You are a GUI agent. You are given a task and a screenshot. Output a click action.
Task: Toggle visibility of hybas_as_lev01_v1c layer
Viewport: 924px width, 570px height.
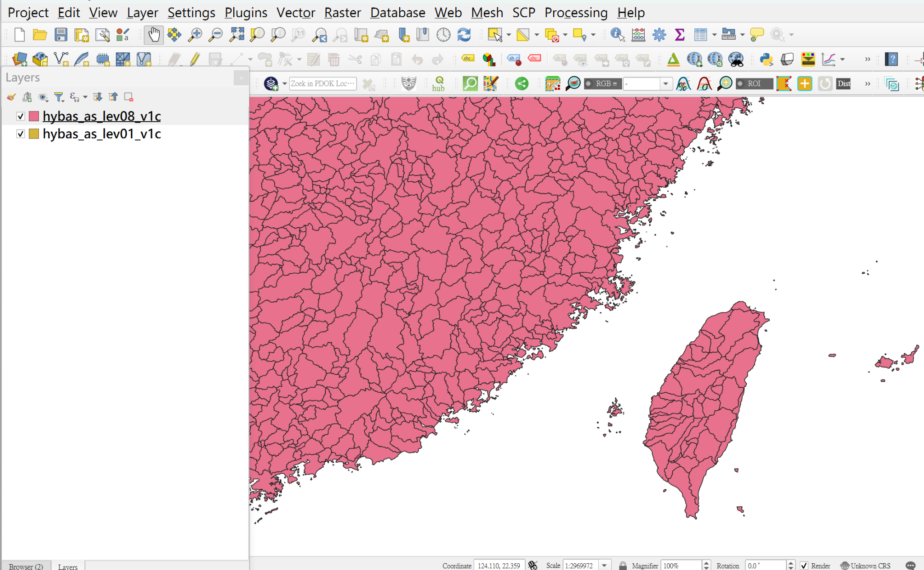(20, 134)
